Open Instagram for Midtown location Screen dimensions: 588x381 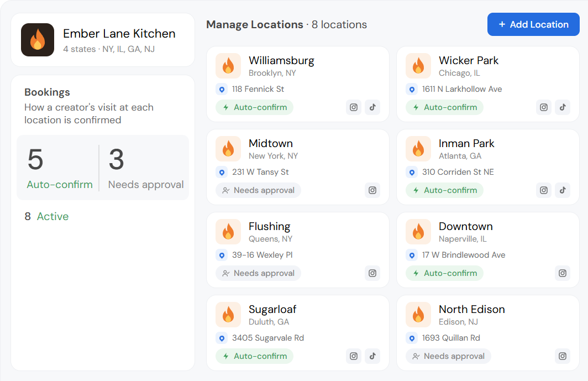pyautogui.click(x=372, y=190)
